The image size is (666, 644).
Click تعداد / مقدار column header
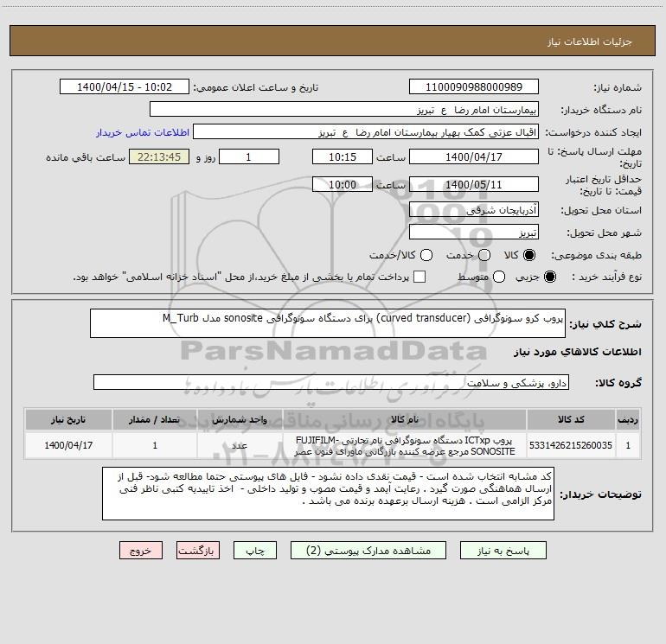click(x=155, y=419)
